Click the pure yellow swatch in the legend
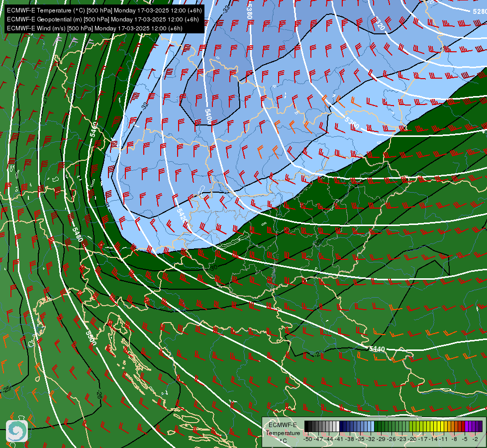487x448 pixels. point(442,426)
